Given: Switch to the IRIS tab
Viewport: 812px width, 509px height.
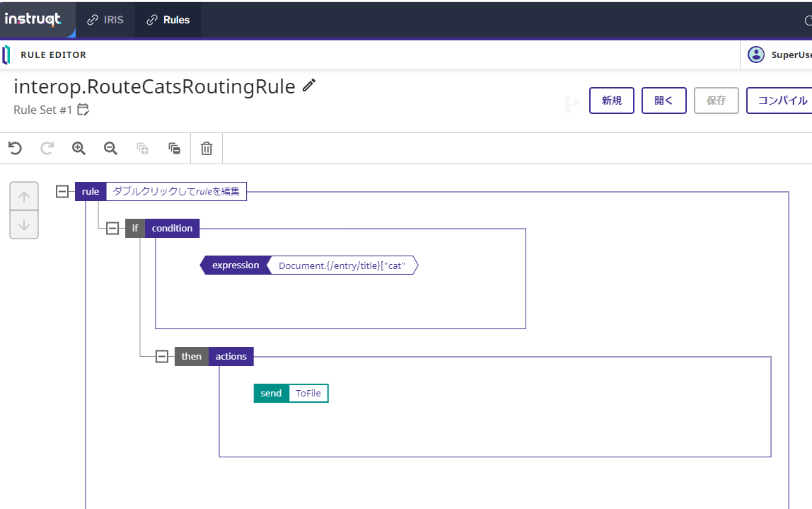Looking at the screenshot, I should [x=105, y=20].
